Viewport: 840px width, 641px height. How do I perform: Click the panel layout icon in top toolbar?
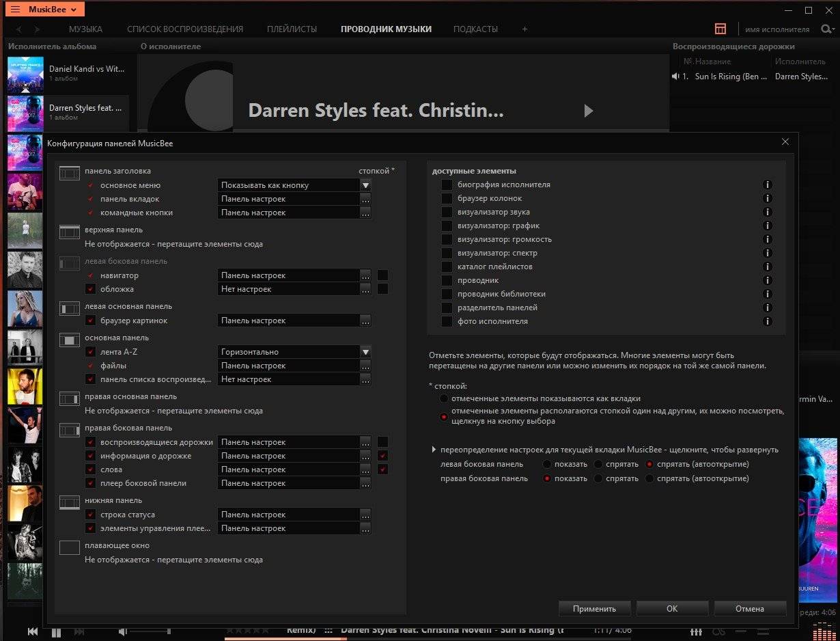pos(720,29)
